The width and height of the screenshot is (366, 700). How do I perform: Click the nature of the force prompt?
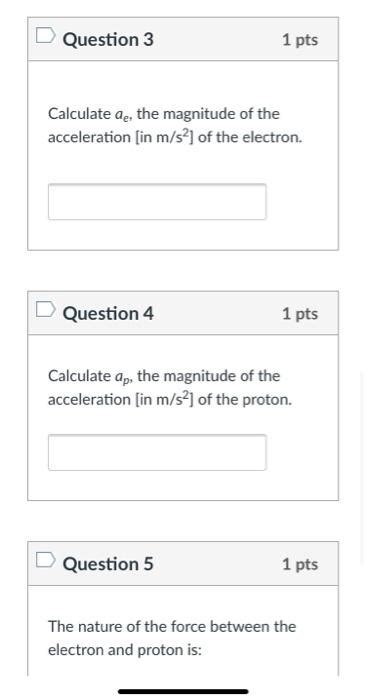coord(172,638)
